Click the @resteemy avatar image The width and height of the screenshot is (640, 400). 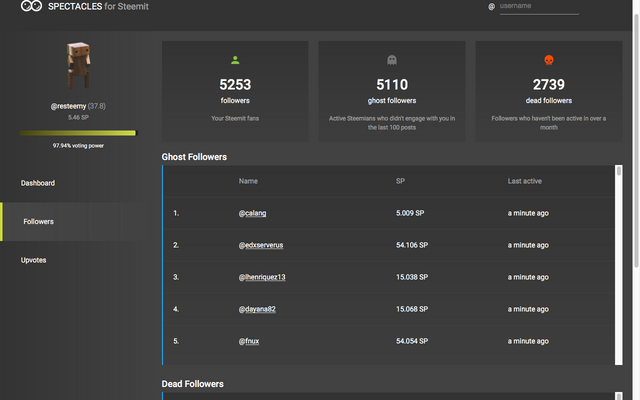click(x=79, y=65)
